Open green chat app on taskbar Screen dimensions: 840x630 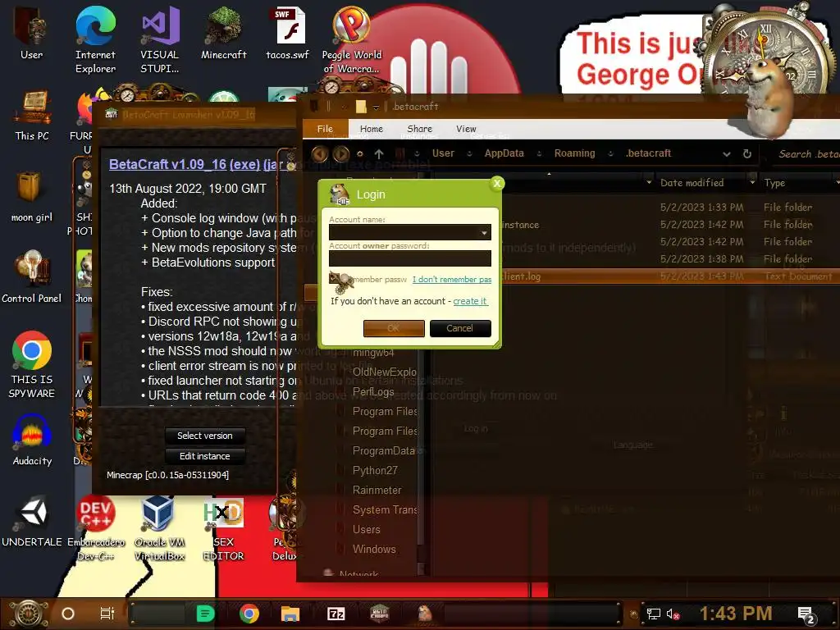(x=205, y=614)
